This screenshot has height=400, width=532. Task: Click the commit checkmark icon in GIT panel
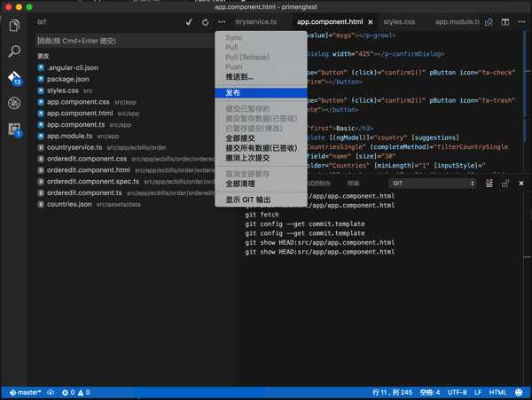(189, 22)
